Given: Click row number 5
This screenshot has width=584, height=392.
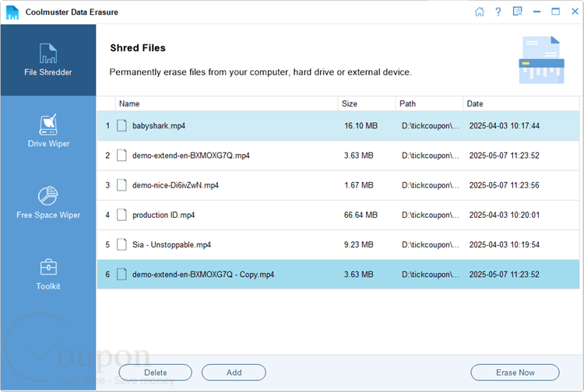Looking at the screenshot, I should point(107,245).
